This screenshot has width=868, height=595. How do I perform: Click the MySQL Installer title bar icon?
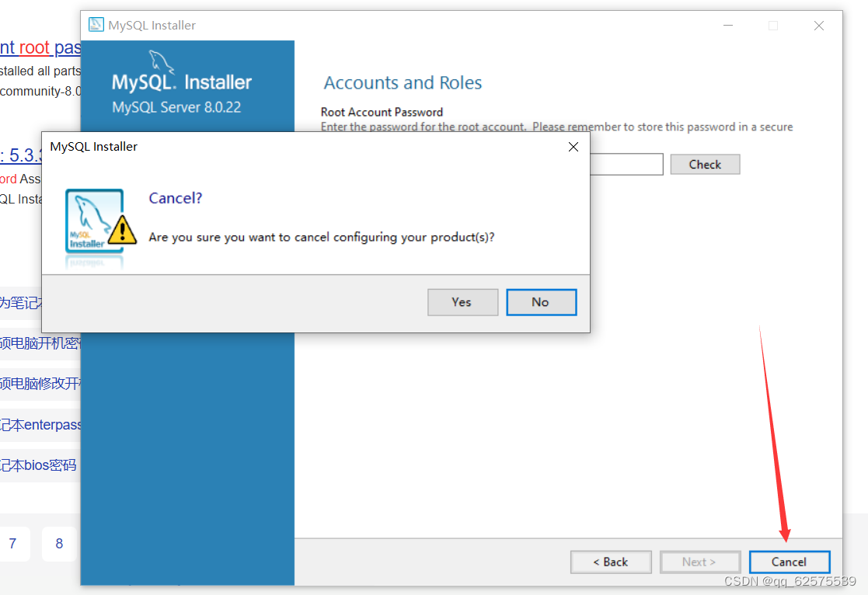click(x=96, y=25)
